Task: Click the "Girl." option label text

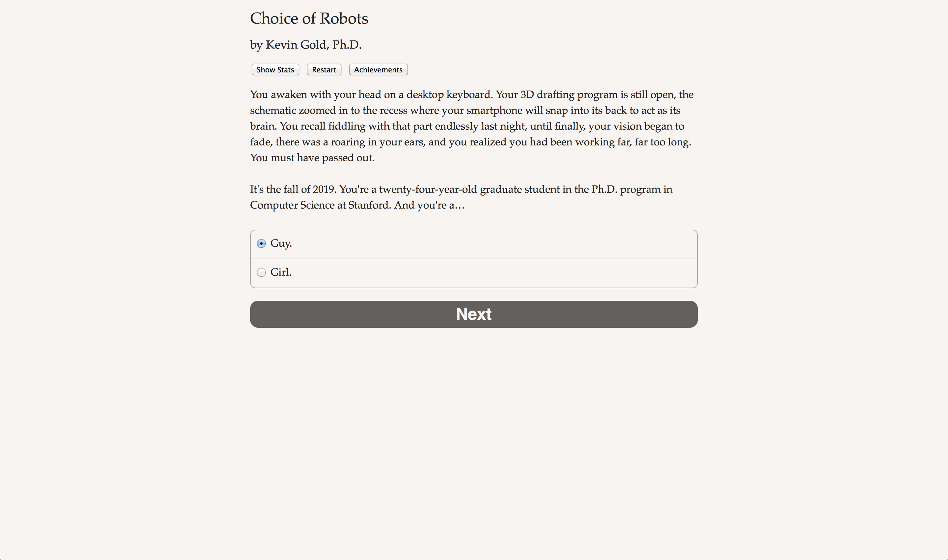Action: (280, 272)
